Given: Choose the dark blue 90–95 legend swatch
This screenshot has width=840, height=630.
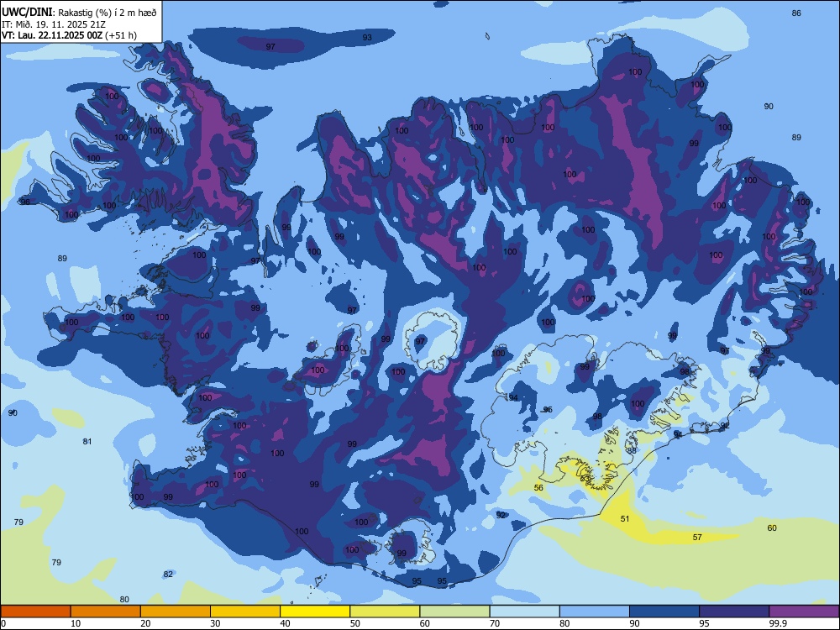Looking at the screenshot, I should tap(664, 612).
